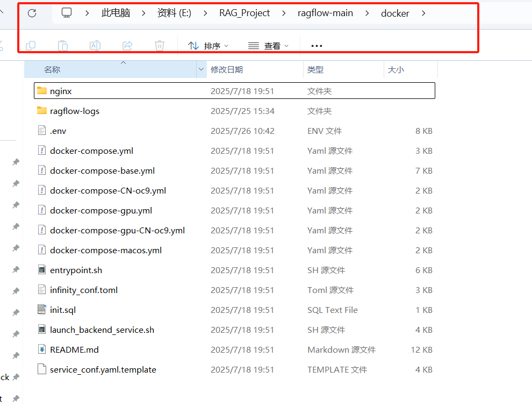Viewport: 532px width, 407px height.
Task: Click the Copy icon in the toolbar
Action: pos(31,46)
